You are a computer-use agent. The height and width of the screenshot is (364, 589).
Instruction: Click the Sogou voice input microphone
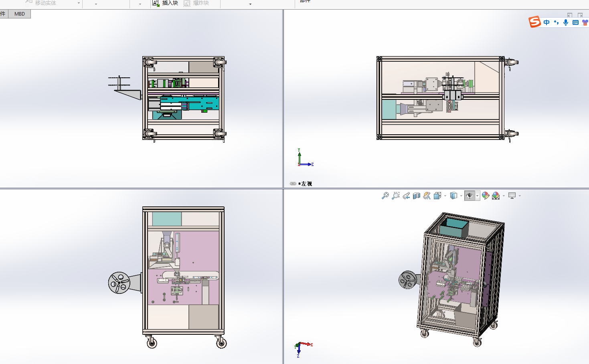point(566,22)
